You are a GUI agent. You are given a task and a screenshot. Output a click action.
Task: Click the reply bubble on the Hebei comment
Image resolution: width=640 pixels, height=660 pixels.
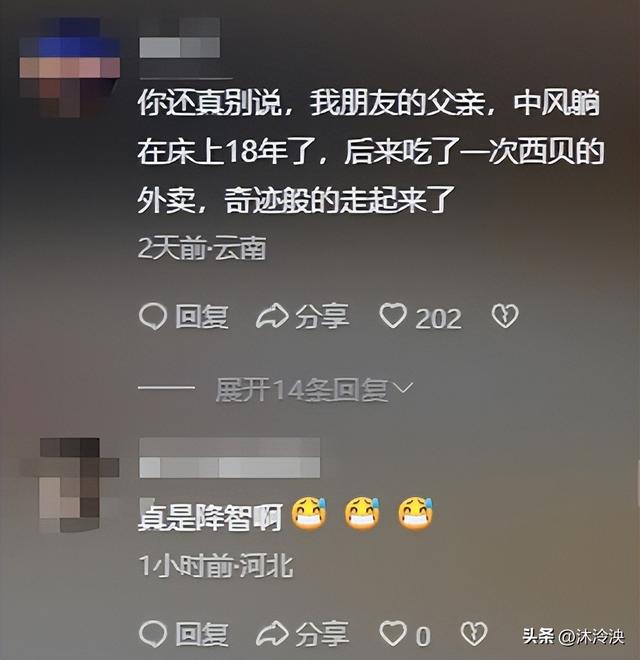[152, 634]
